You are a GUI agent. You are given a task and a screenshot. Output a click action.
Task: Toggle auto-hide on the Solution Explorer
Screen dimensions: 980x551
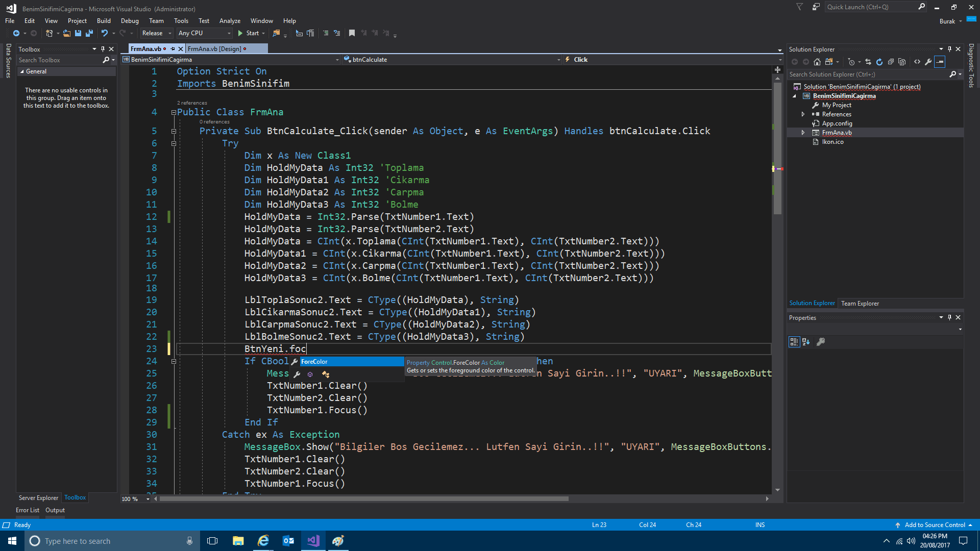[x=949, y=49]
